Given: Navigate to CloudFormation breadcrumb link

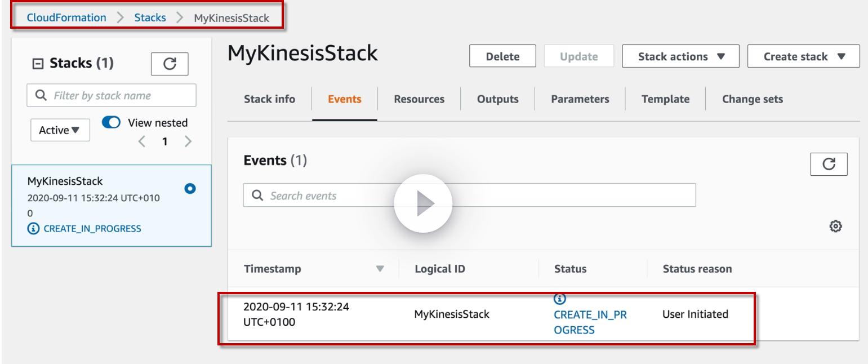Looking at the screenshot, I should pyautogui.click(x=66, y=17).
